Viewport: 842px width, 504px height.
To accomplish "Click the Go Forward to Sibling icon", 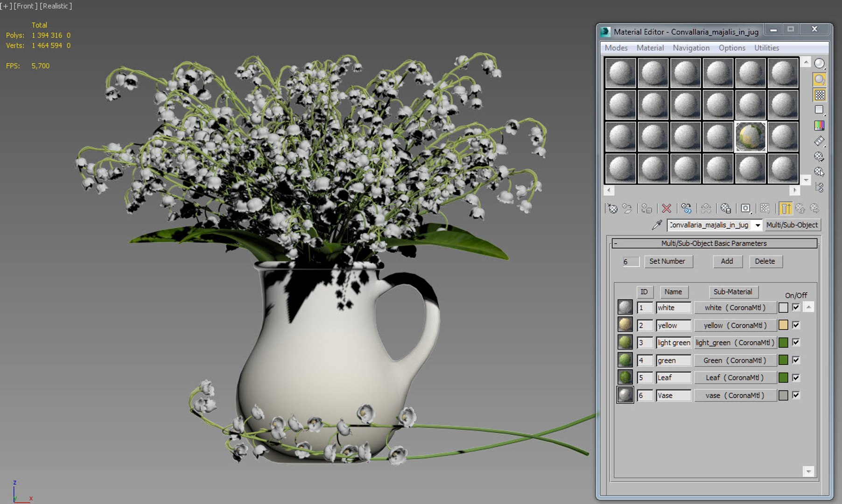I will click(x=815, y=209).
